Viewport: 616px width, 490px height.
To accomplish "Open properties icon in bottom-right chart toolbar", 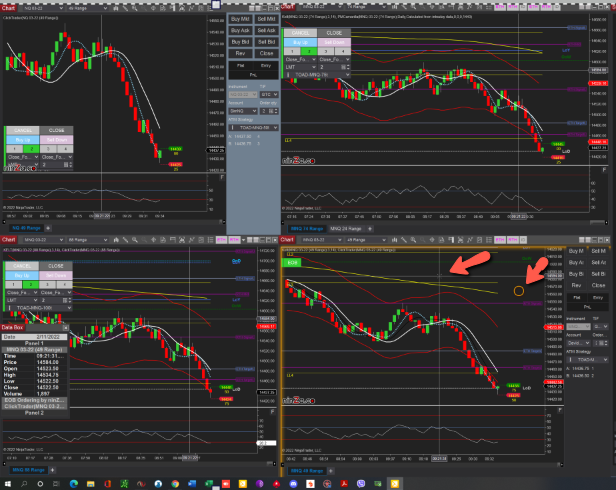I will (x=479, y=240).
